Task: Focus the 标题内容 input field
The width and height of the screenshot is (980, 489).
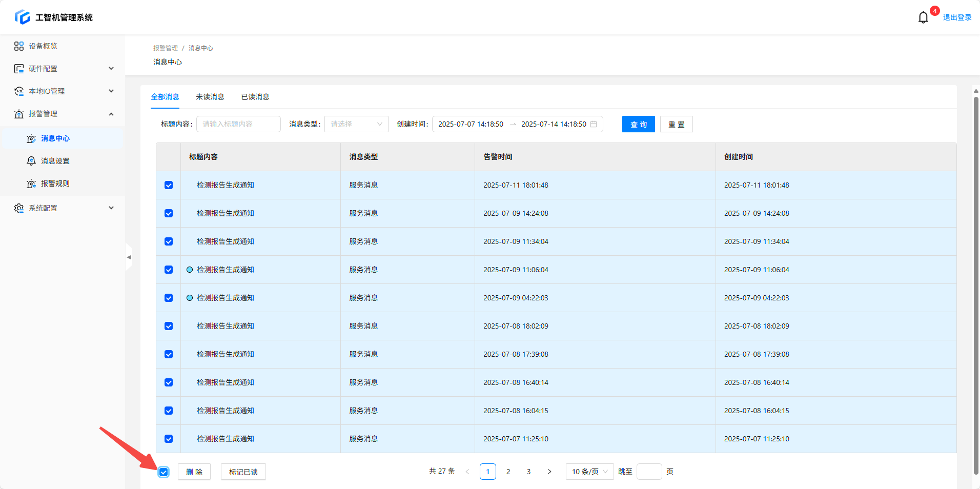Action: click(x=238, y=124)
